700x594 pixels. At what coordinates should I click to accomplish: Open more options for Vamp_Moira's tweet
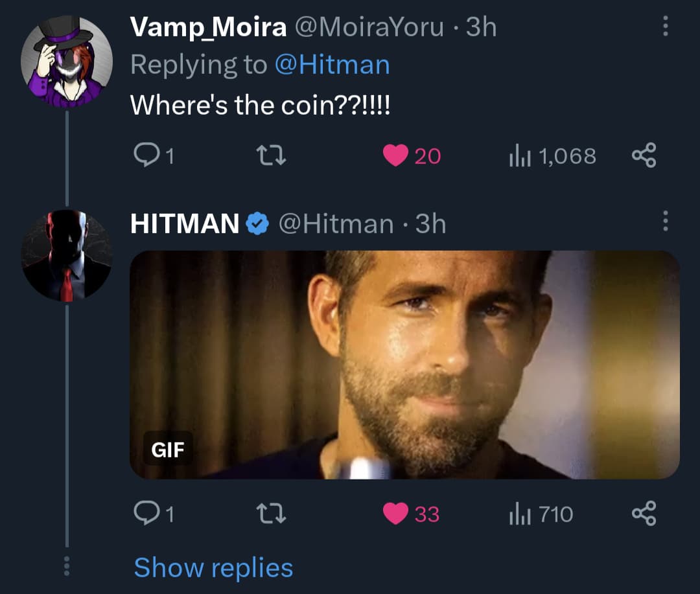pyautogui.click(x=664, y=27)
